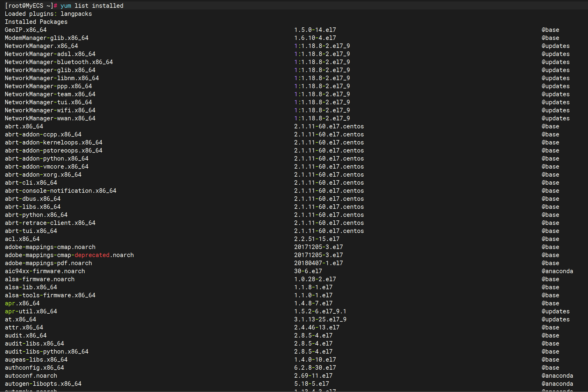Click the apr-util.x86_64 package name
Image resolution: width=588 pixels, height=392 pixels.
[x=31, y=311]
